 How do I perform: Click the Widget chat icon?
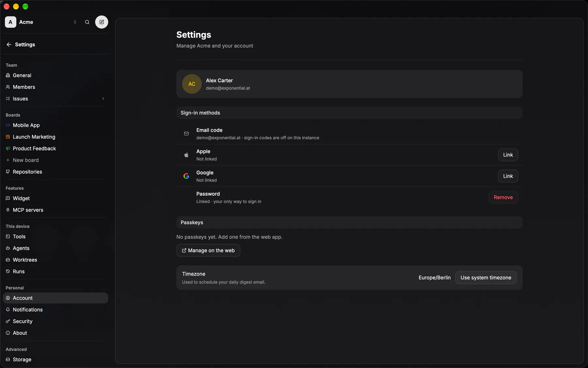[x=8, y=198]
